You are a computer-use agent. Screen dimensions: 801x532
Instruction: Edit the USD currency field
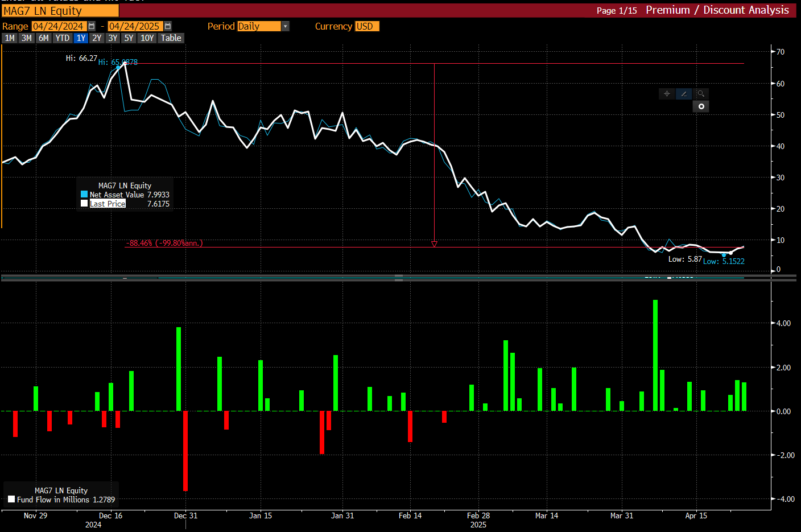point(366,26)
